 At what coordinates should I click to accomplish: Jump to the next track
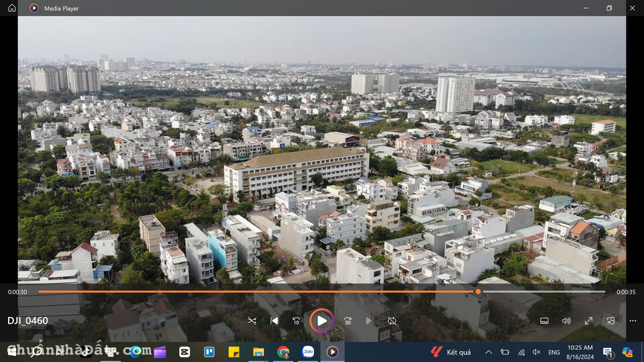pyautogui.click(x=369, y=321)
